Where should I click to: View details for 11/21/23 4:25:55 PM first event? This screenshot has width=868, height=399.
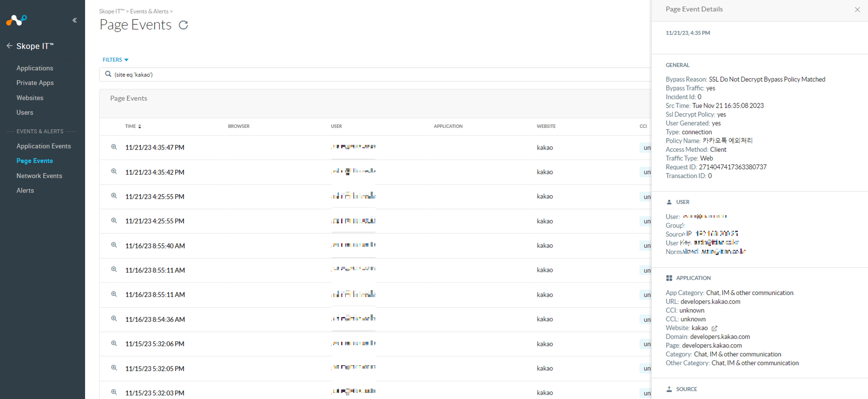click(x=114, y=196)
